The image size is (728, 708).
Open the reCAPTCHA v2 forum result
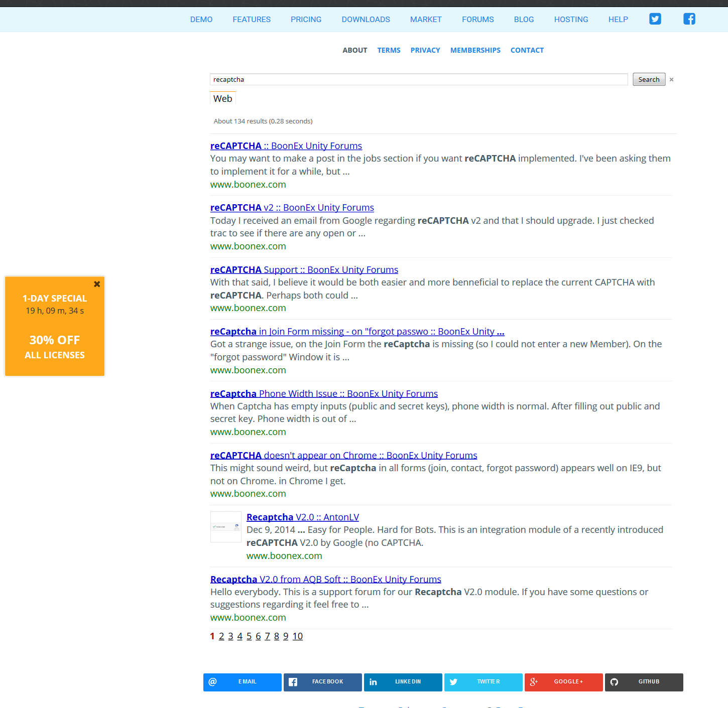[292, 208]
